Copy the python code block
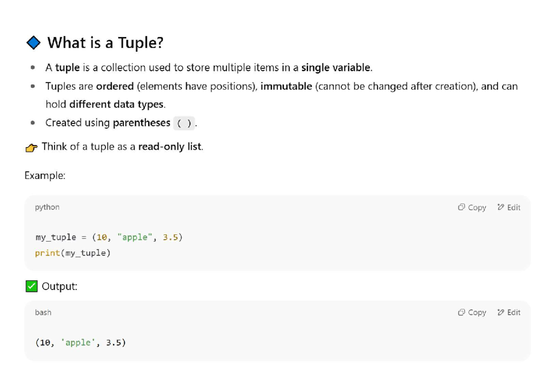The image size is (555, 392). 472,208
